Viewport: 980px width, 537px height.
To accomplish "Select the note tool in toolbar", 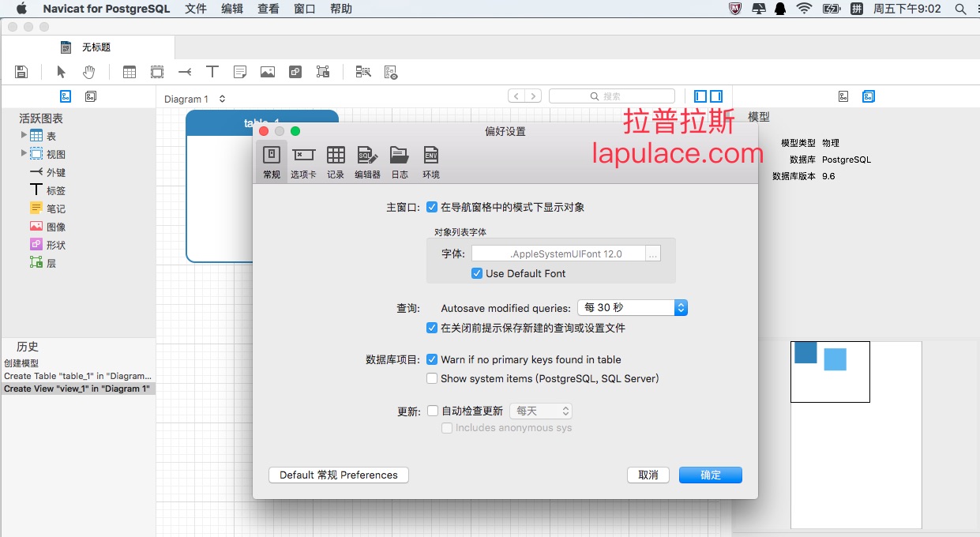I will (240, 72).
